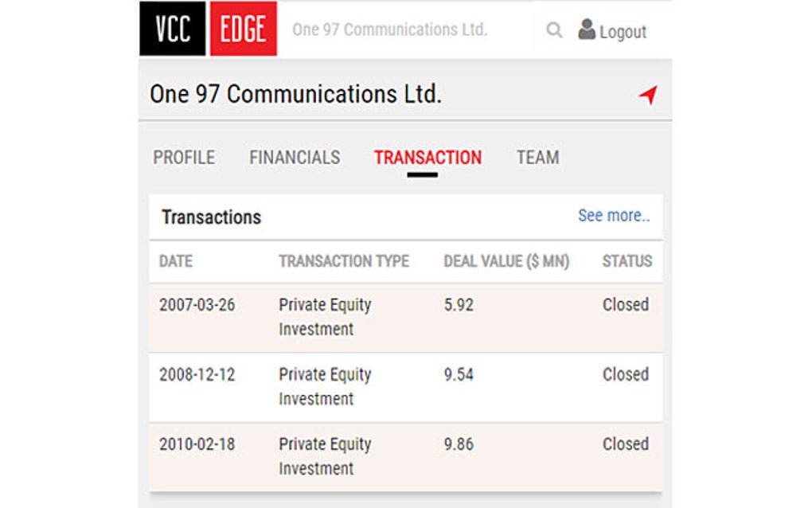Go to the Team tab

[537, 158]
